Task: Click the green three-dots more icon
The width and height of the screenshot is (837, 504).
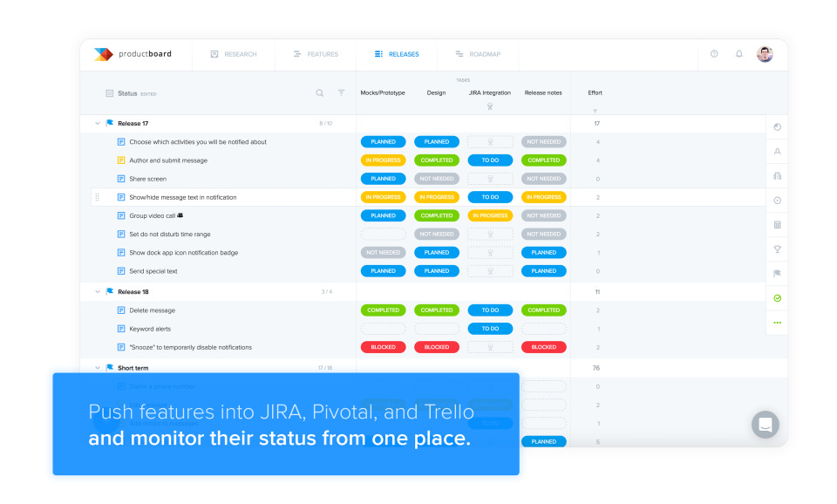Action: pyautogui.click(x=777, y=323)
